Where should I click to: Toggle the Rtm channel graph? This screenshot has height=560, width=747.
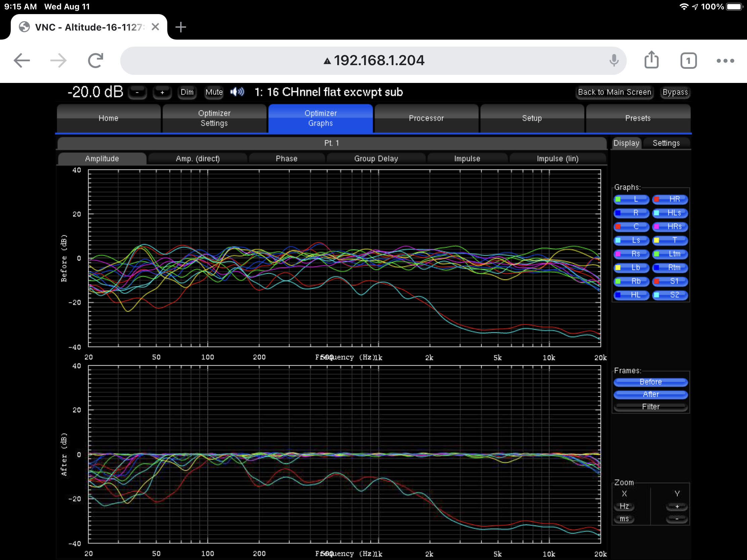(670, 268)
